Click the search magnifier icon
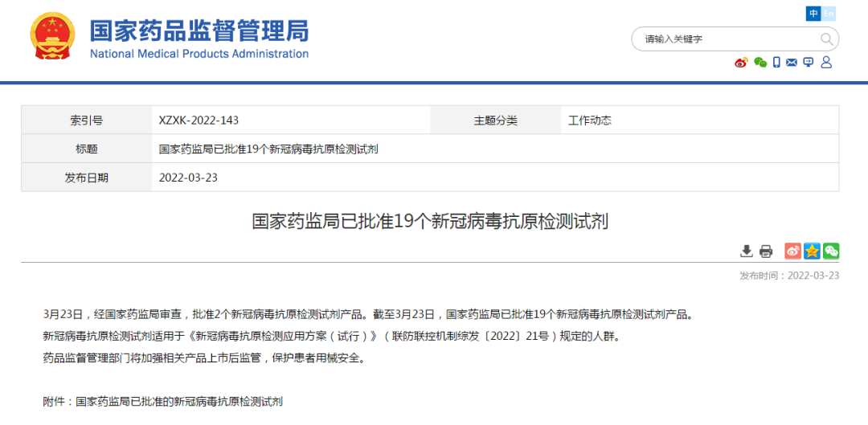Image resolution: width=868 pixels, height=425 pixels. pyautogui.click(x=826, y=39)
